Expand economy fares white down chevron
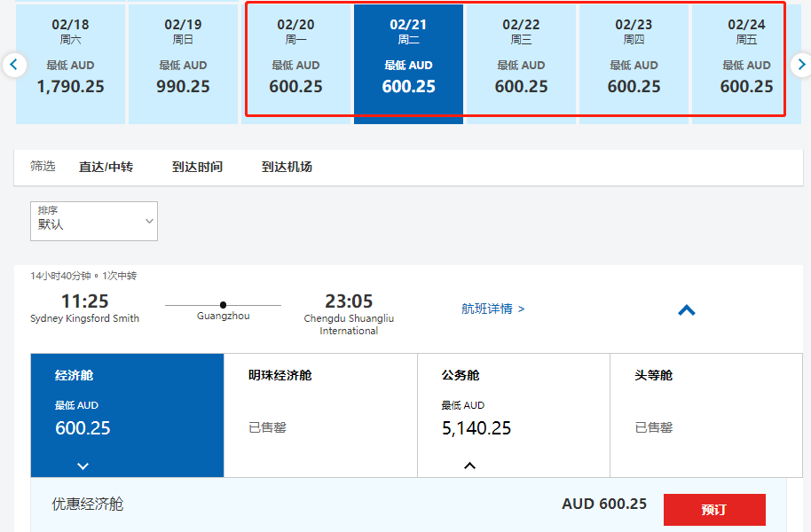 [x=83, y=465]
